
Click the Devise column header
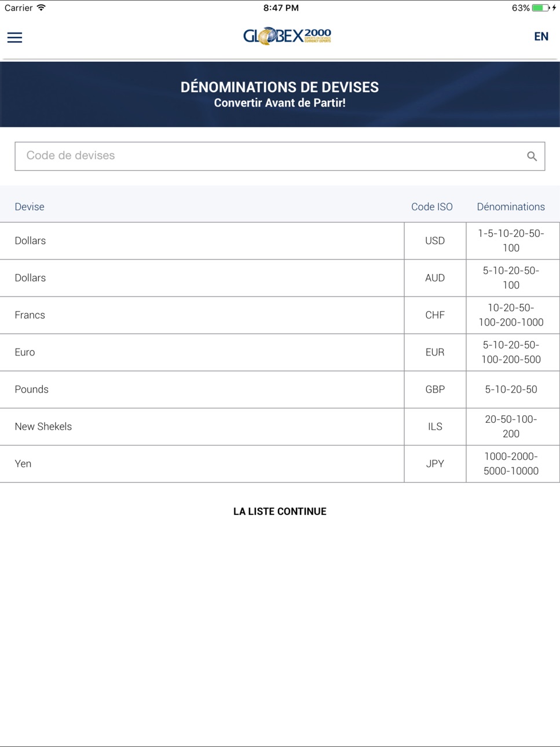30,207
